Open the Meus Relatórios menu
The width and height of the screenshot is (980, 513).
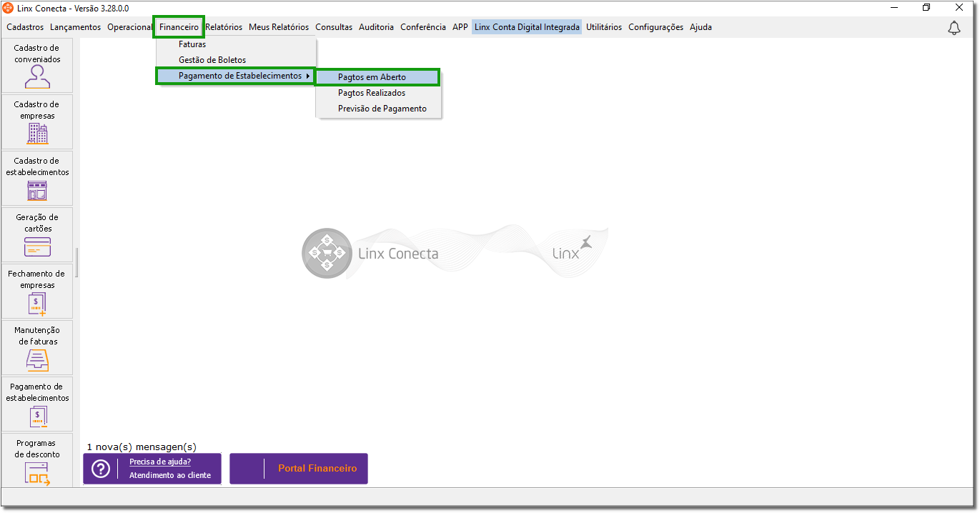coord(279,27)
